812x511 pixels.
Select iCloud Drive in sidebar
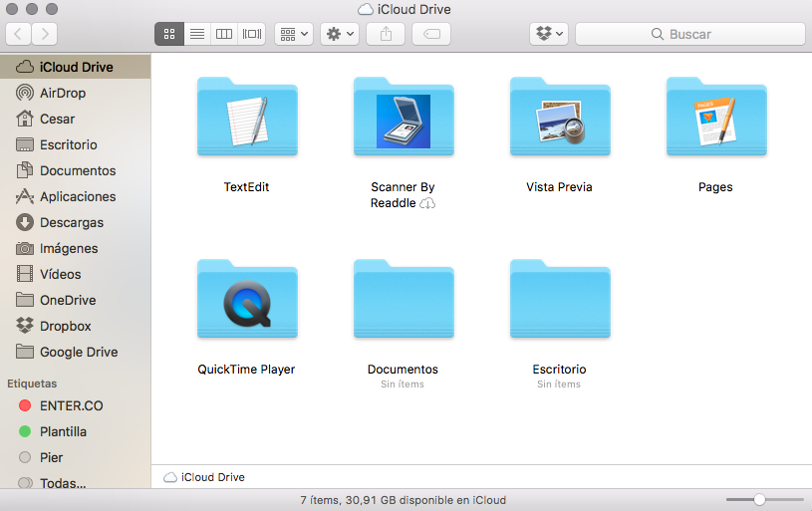(76, 68)
